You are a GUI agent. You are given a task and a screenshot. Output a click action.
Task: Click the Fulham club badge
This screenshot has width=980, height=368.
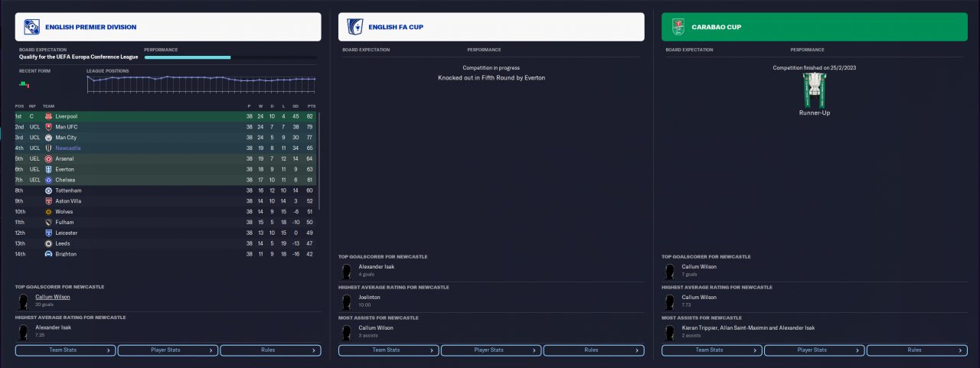(x=48, y=222)
